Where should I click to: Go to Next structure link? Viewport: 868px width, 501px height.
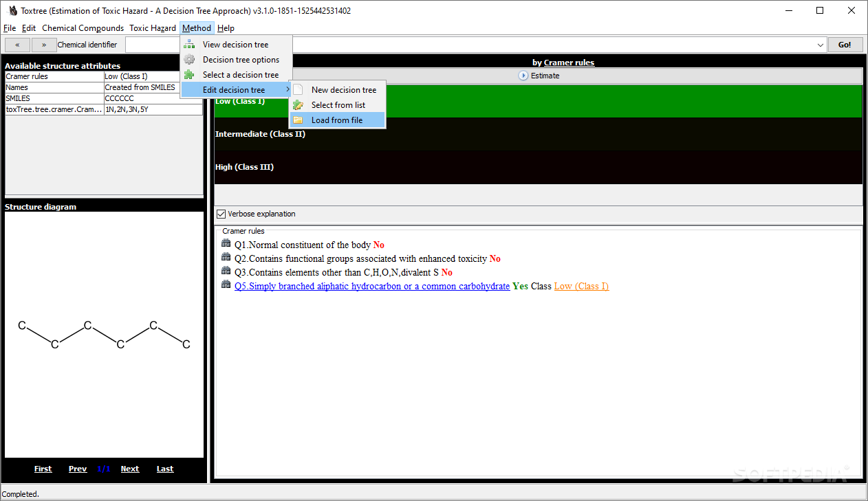tap(130, 469)
